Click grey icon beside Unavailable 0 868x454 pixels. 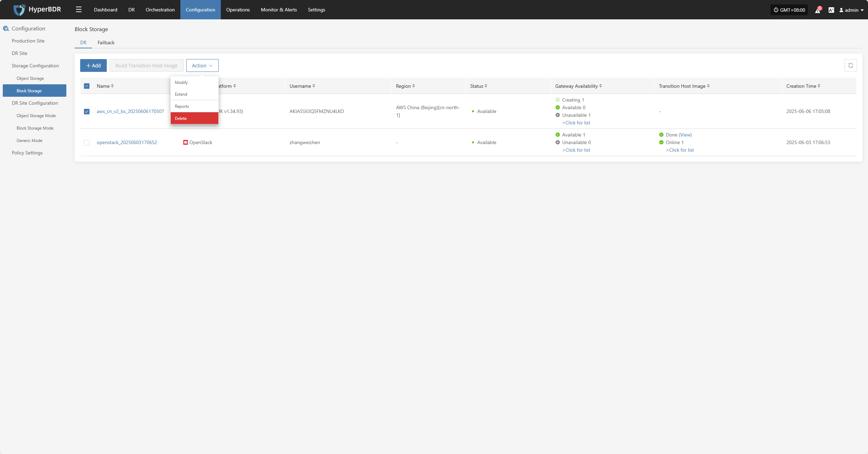[x=558, y=142]
